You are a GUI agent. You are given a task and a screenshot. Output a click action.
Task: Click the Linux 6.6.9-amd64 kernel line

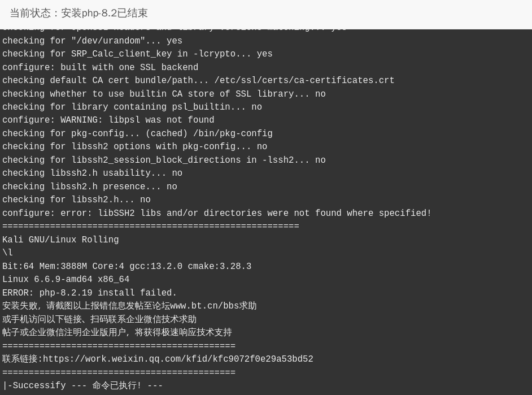coord(66,279)
